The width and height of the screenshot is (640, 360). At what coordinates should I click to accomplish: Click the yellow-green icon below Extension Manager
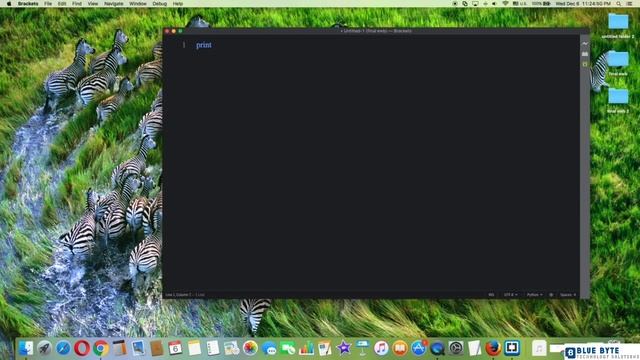(x=585, y=64)
